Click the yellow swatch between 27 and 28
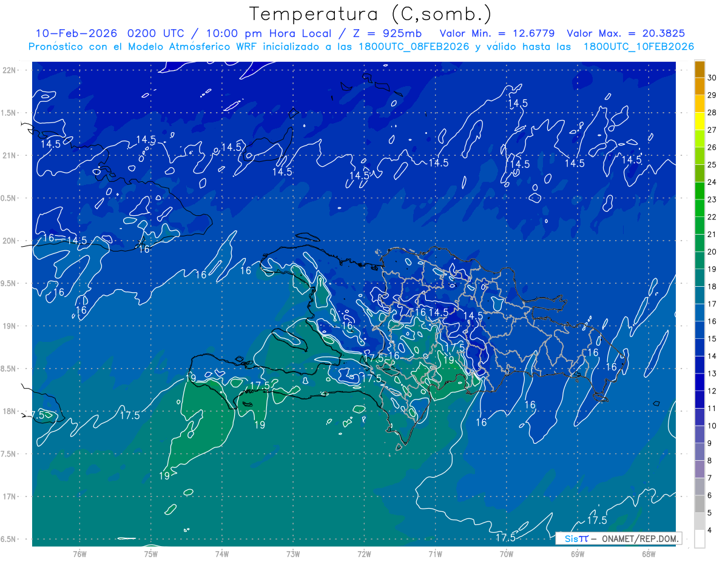The image size is (728, 562). pos(699,121)
